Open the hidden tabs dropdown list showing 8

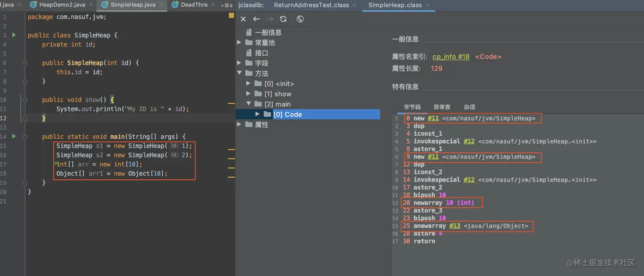[x=227, y=6]
